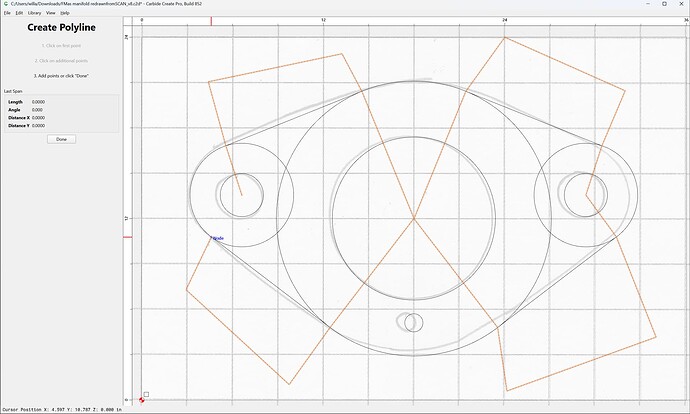Viewport: 690px width, 414px height.
Task: Click the red cursor indicator on top ruler
Action: (212, 21)
